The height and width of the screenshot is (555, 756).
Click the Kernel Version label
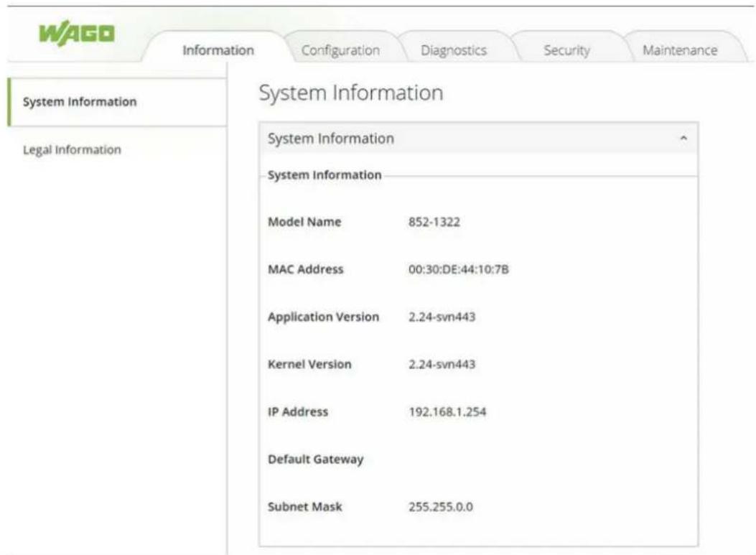[x=309, y=364]
